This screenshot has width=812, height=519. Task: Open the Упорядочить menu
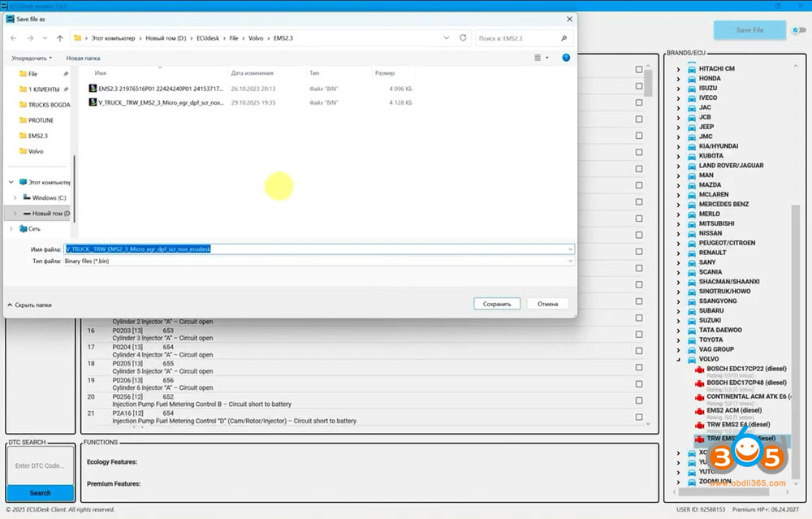32,58
